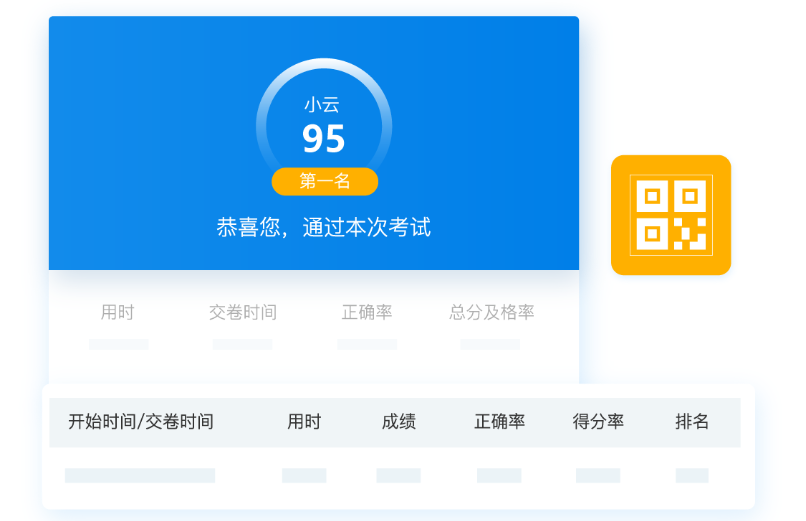Click the table row cell under 成绩

point(398,475)
